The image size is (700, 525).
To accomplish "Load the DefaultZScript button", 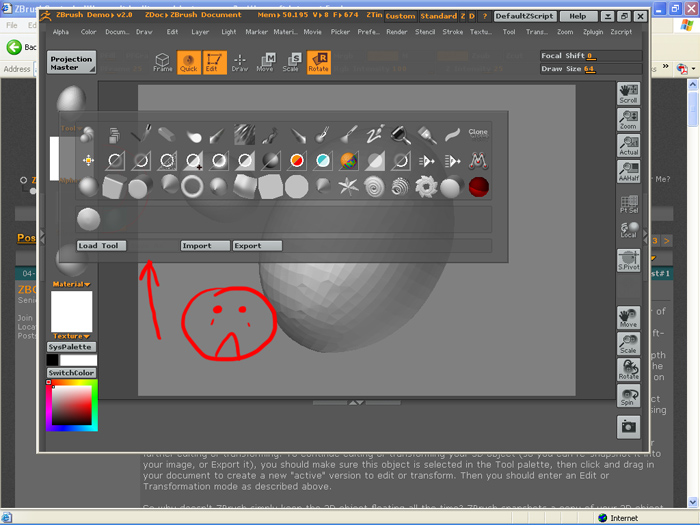I will tap(525, 17).
